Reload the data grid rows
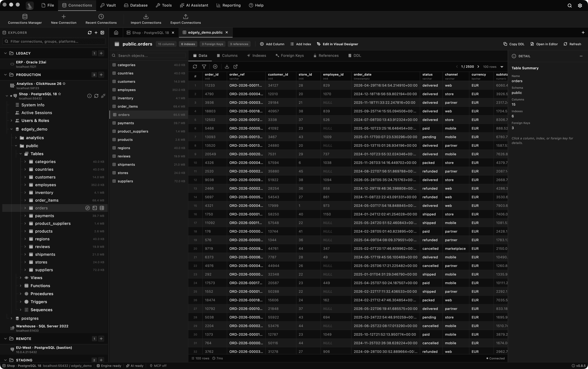 pyautogui.click(x=195, y=67)
